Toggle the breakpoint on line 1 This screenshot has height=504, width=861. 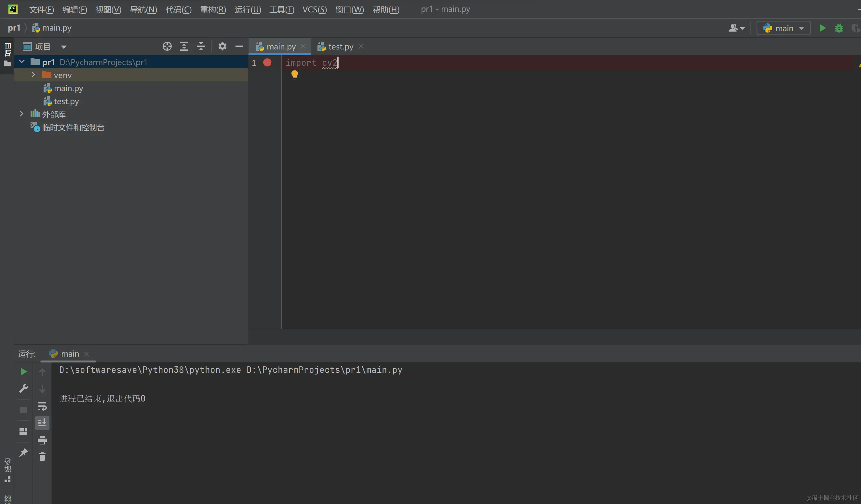click(267, 62)
